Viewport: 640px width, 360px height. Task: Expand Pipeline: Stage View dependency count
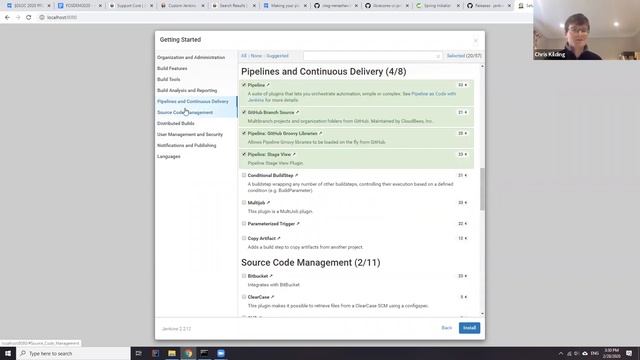pos(462,154)
